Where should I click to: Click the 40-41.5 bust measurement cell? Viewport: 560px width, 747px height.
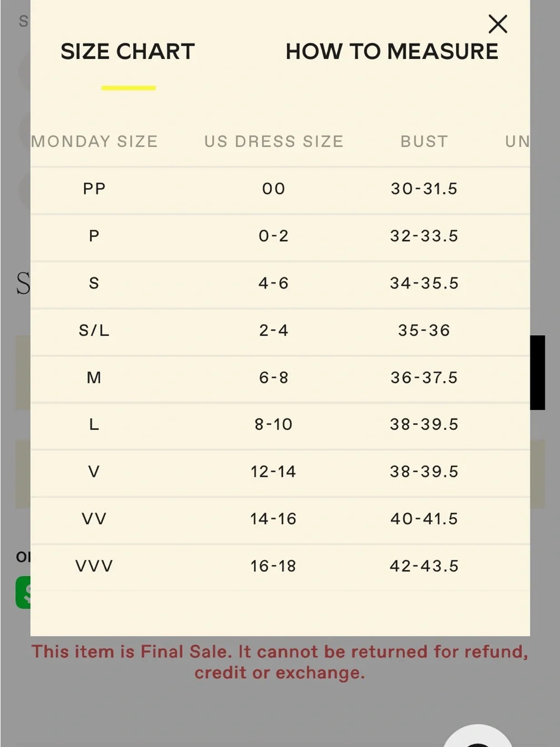[424, 519]
